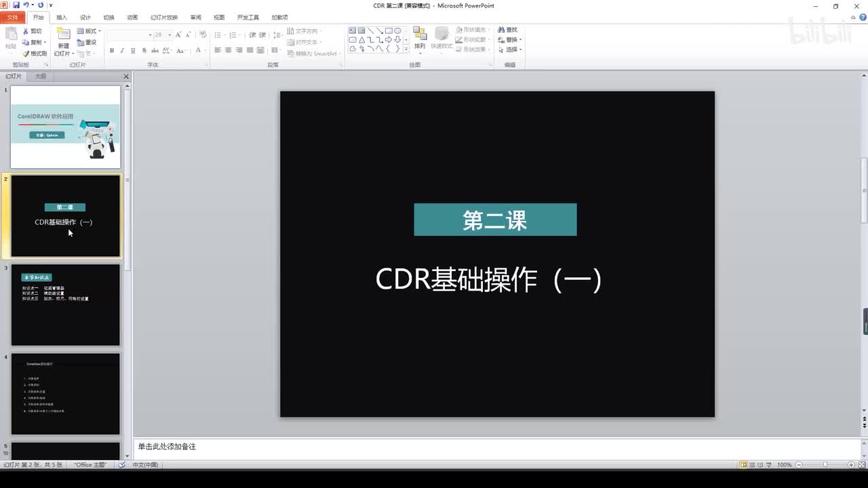Toggle Underline formatting
The image size is (868, 488).
[133, 50]
